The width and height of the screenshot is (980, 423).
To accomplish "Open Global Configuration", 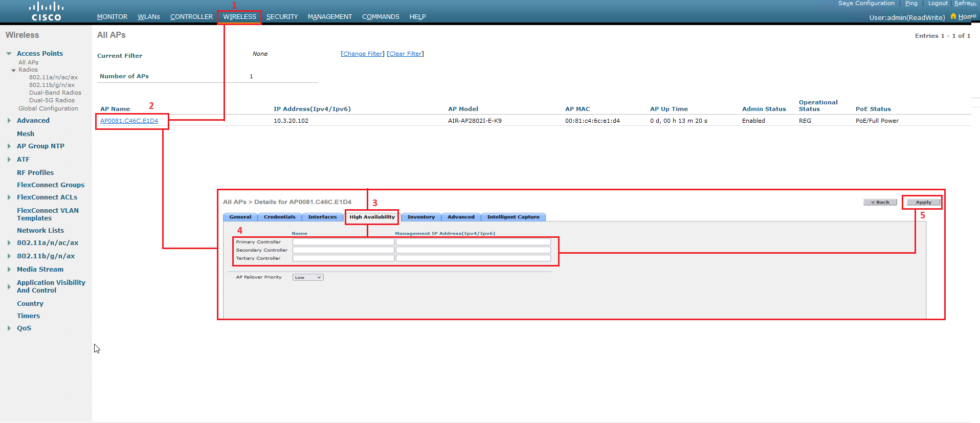I will click(48, 108).
